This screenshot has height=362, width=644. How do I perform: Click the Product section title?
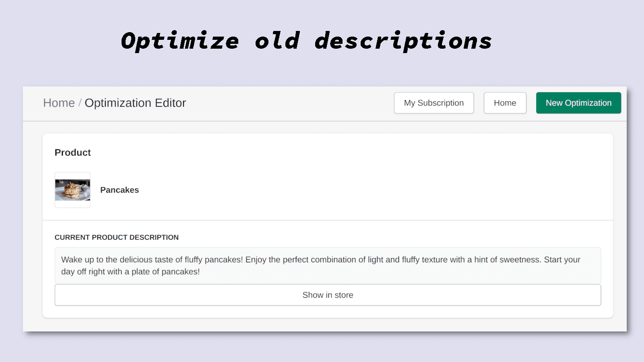pyautogui.click(x=72, y=152)
